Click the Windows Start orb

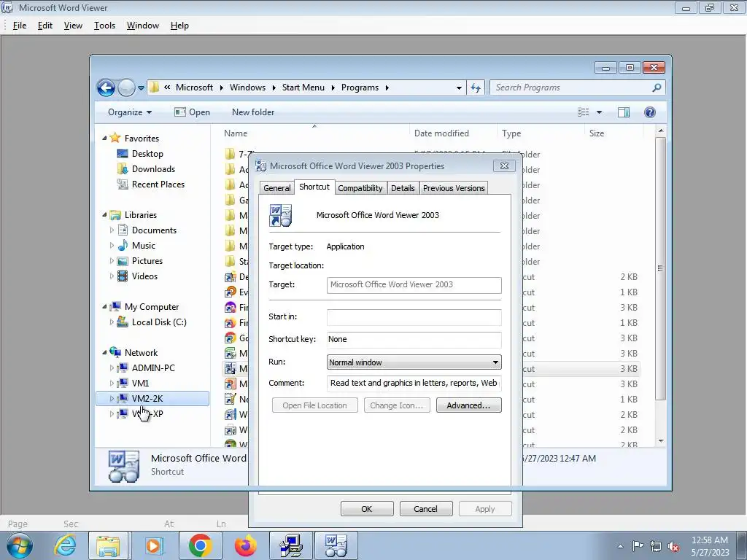tap(19, 545)
